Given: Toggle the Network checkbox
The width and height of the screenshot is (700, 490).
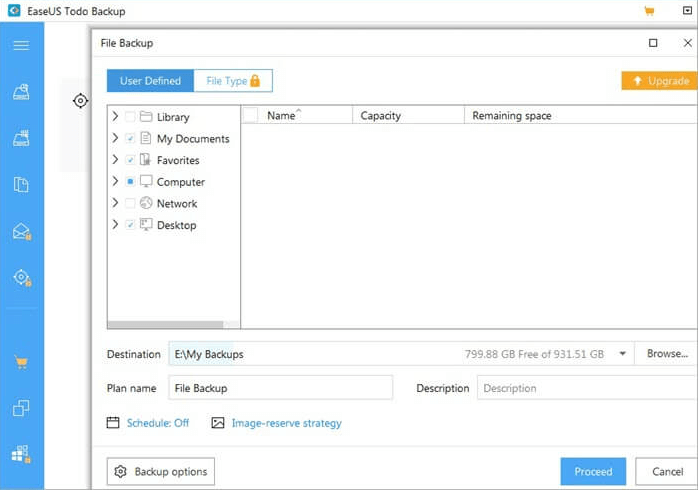Looking at the screenshot, I should tap(130, 203).
